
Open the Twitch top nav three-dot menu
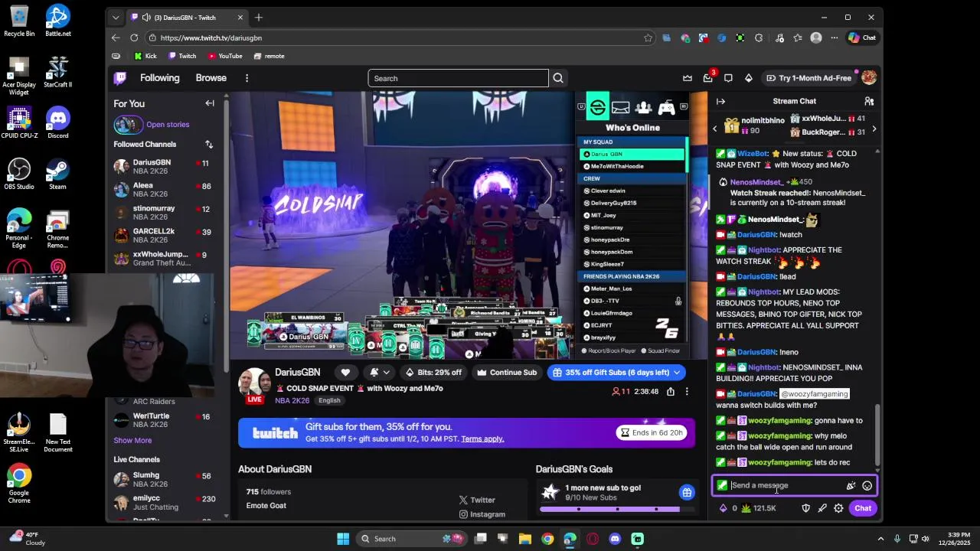coord(247,78)
